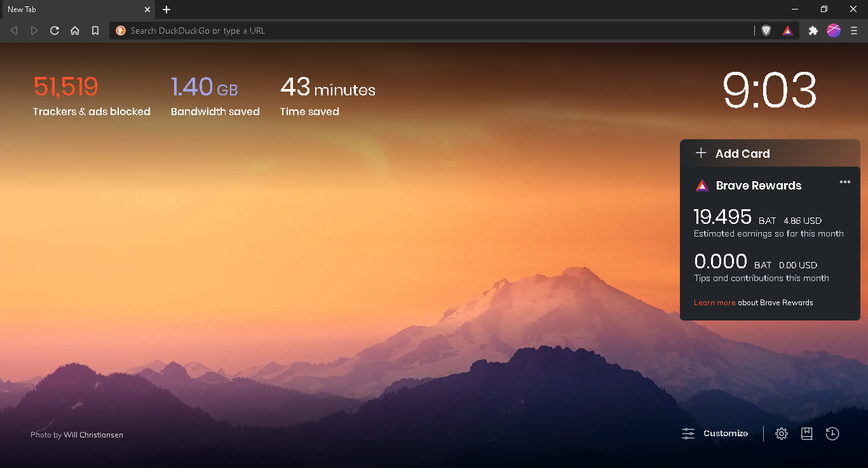Reload the current page

54,30
